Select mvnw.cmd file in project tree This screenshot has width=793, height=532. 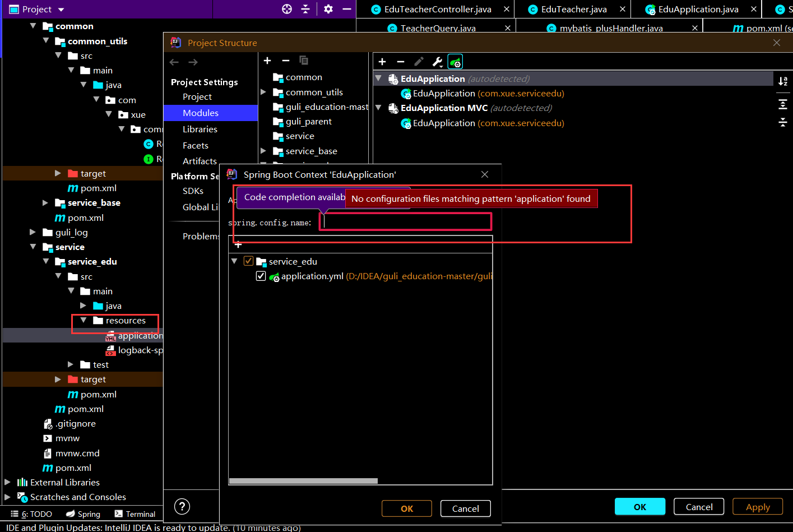(71, 453)
